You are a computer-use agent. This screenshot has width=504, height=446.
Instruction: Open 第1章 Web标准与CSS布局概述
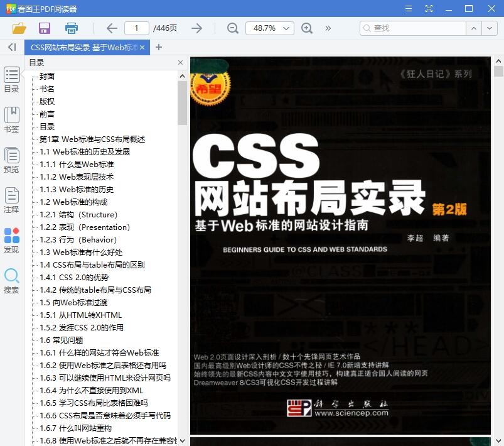tap(92, 139)
